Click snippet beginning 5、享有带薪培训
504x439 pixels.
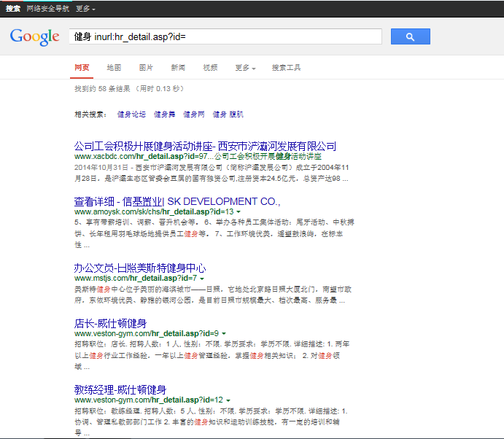click(x=214, y=233)
